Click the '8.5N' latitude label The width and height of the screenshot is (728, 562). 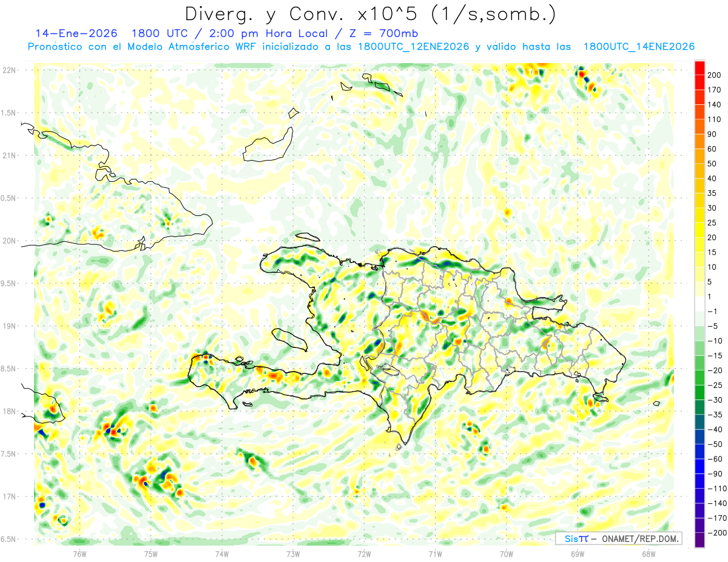coord(8,369)
